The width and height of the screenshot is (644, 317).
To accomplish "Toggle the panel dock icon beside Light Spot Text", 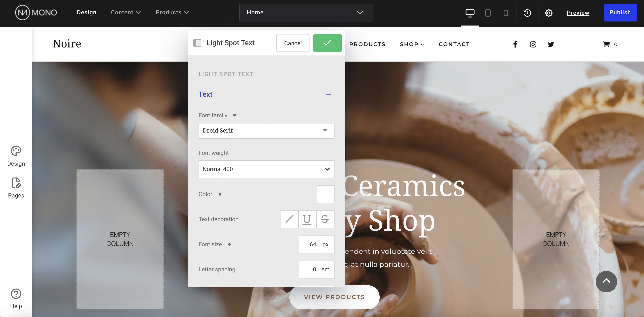I will click(197, 43).
